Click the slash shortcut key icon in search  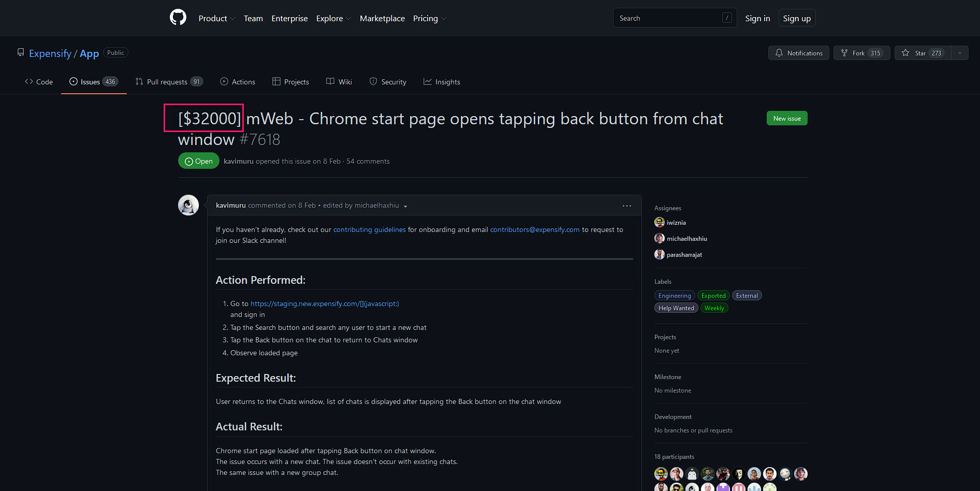point(727,18)
